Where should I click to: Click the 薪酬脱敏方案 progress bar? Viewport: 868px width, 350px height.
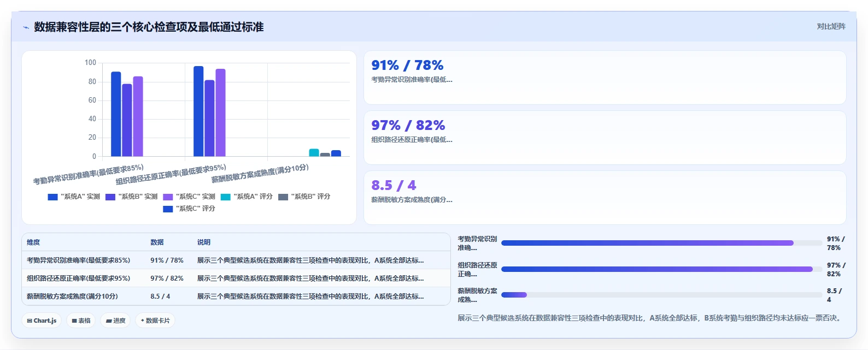tap(661, 295)
